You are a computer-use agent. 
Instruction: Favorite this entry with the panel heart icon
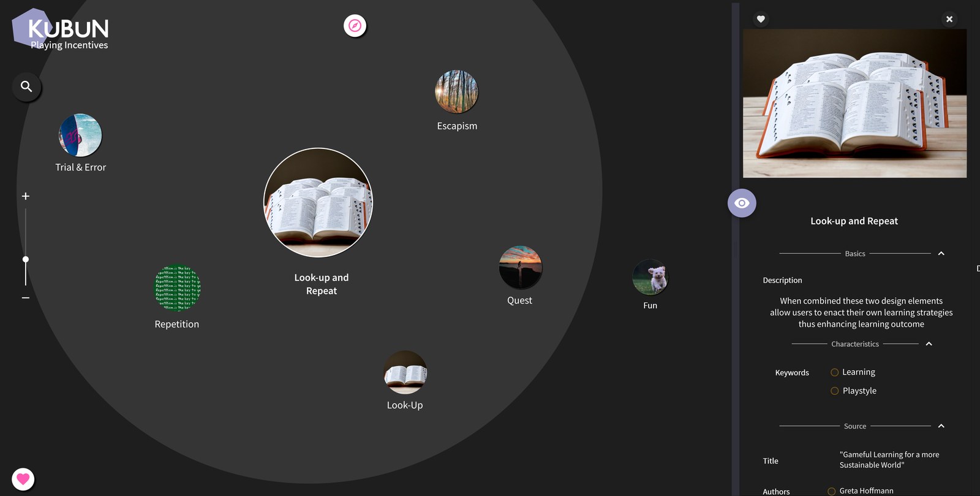pyautogui.click(x=761, y=19)
